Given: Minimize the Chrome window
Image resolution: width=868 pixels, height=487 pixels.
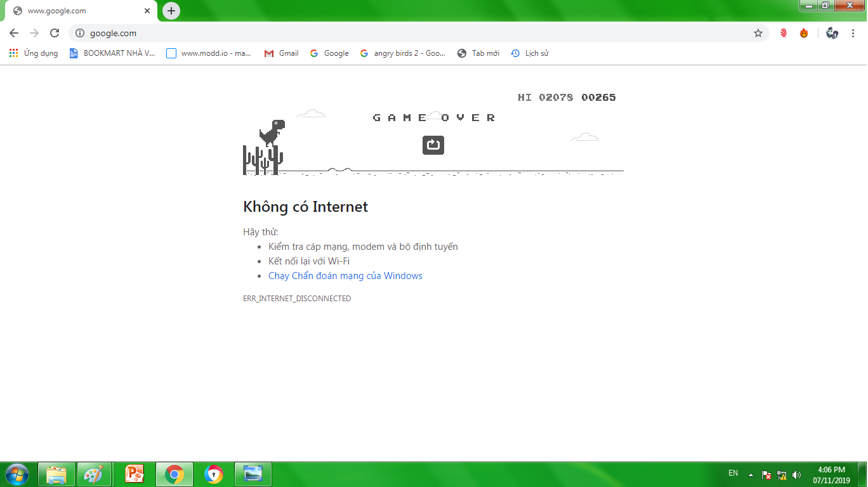Looking at the screenshot, I should click(x=808, y=6).
